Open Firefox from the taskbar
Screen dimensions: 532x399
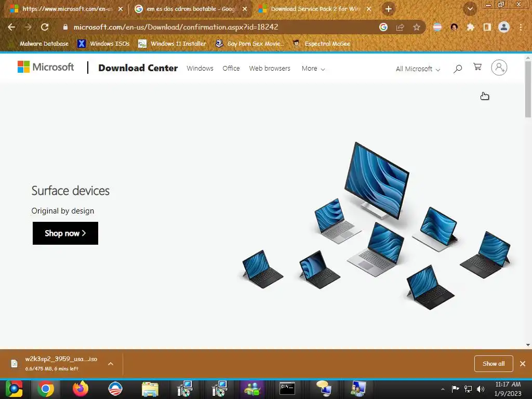(81, 389)
